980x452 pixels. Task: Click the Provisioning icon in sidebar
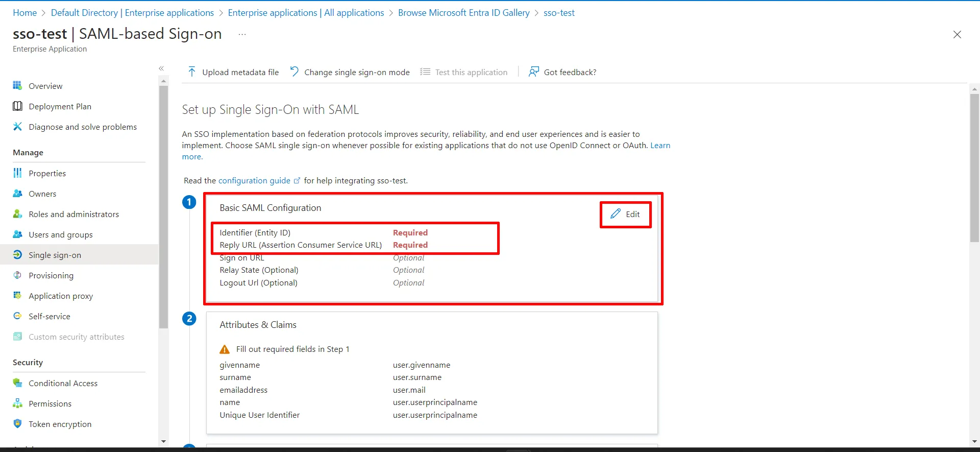point(17,275)
